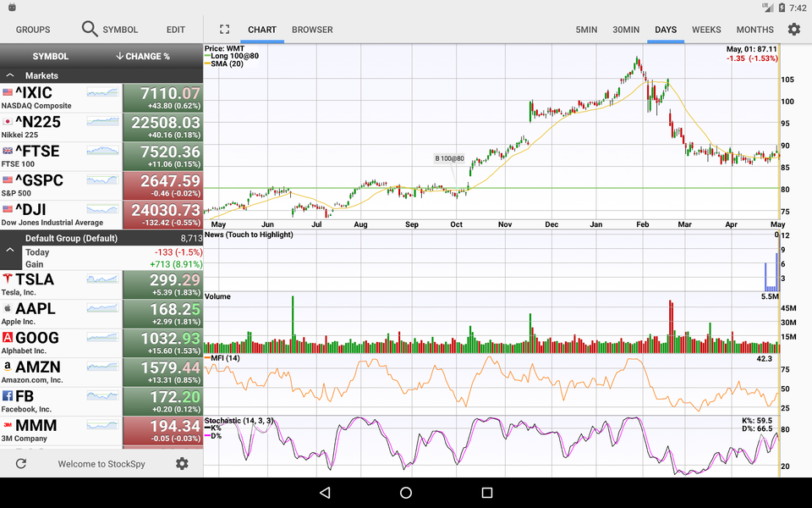Tap the EDIT button
812x508 pixels.
175,29
